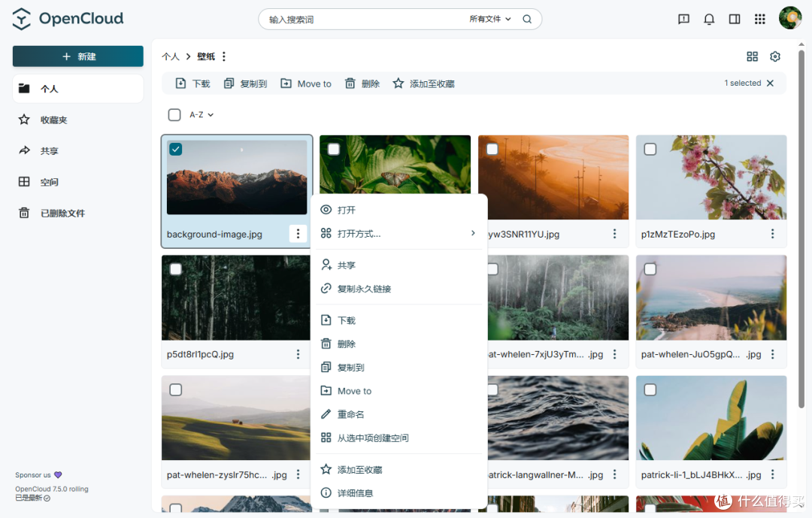This screenshot has width=812, height=518.
Task: Check the pat-whelen-zysIr75hc checkbox
Action: tap(175, 389)
